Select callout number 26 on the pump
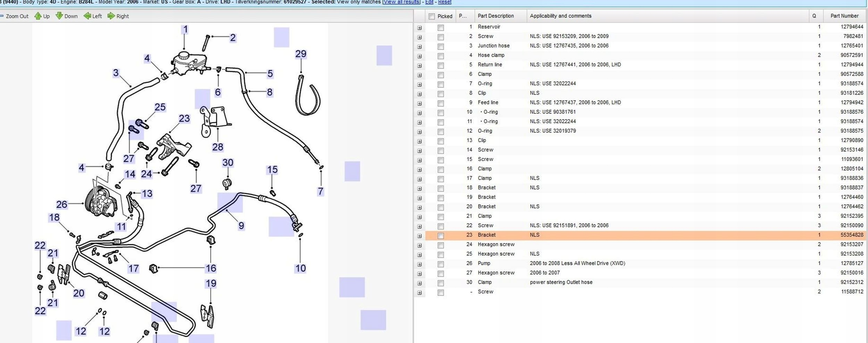Image resolution: width=868 pixels, height=343 pixels. pos(61,205)
